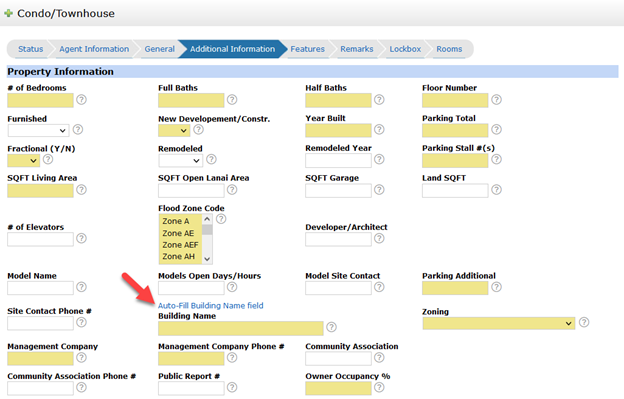Open help icon for Furnished
Image resolution: width=624 pixels, height=399 pixels.
point(78,129)
